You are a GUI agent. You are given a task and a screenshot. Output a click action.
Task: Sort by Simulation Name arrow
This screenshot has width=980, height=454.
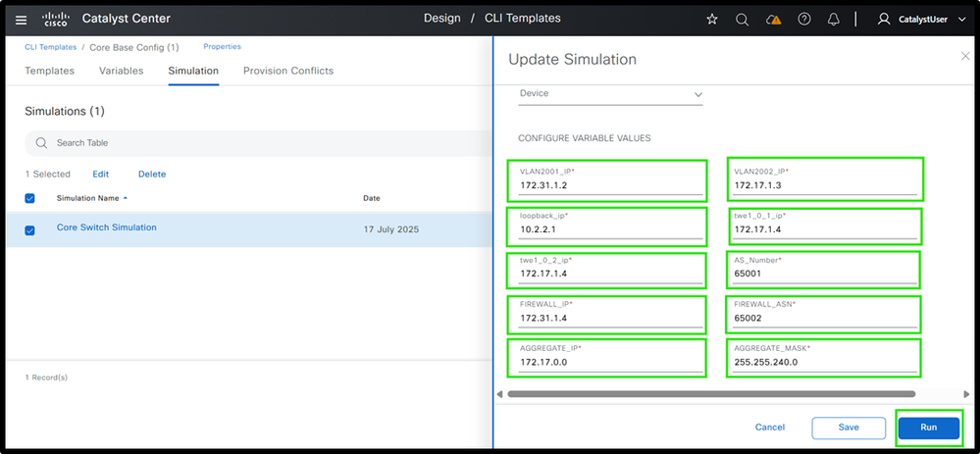click(x=125, y=199)
